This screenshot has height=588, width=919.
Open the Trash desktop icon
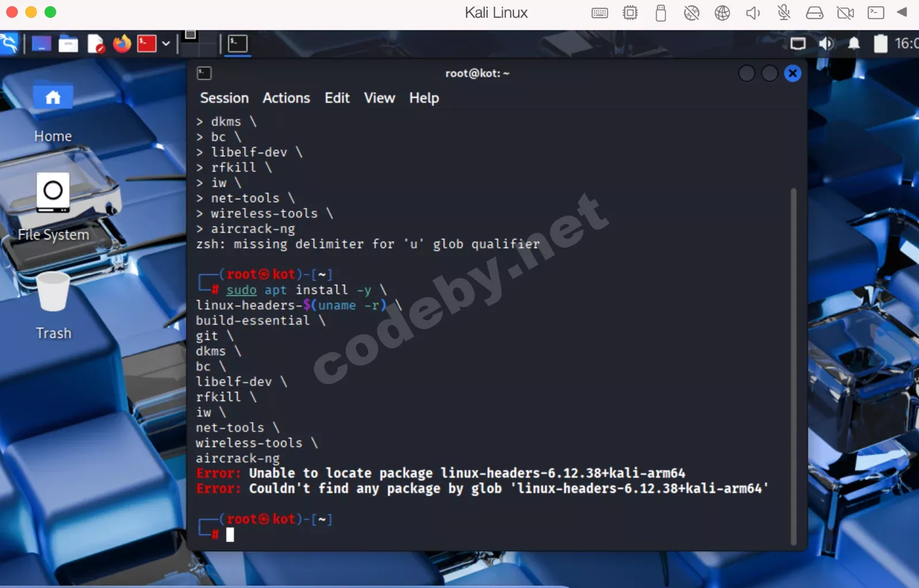tap(53, 307)
